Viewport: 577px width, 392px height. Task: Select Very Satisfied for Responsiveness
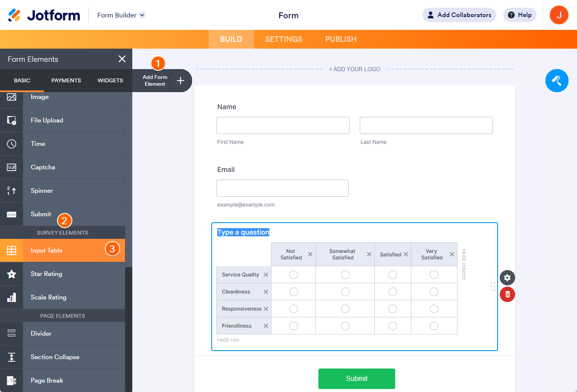(x=434, y=309)
